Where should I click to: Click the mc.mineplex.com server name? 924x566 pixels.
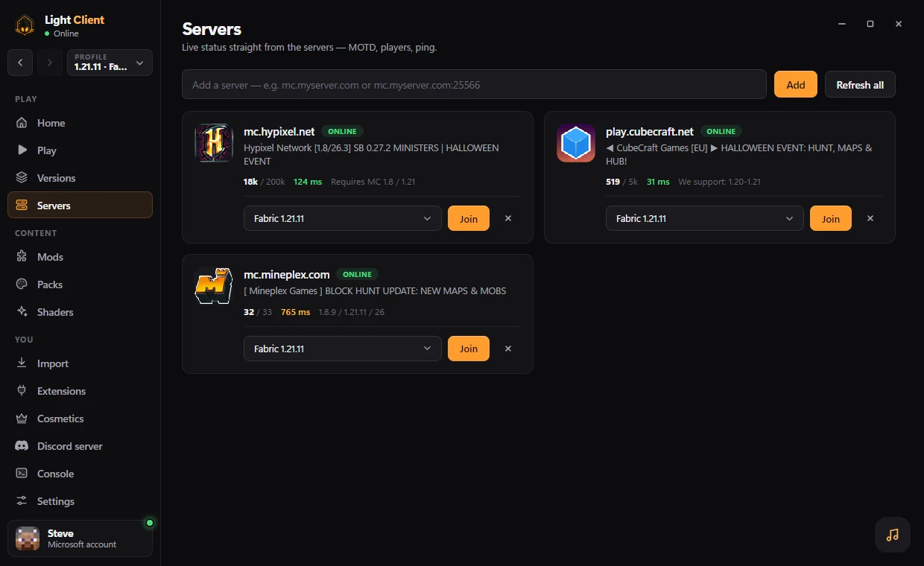pyautogui.click(x=287, y=274)
